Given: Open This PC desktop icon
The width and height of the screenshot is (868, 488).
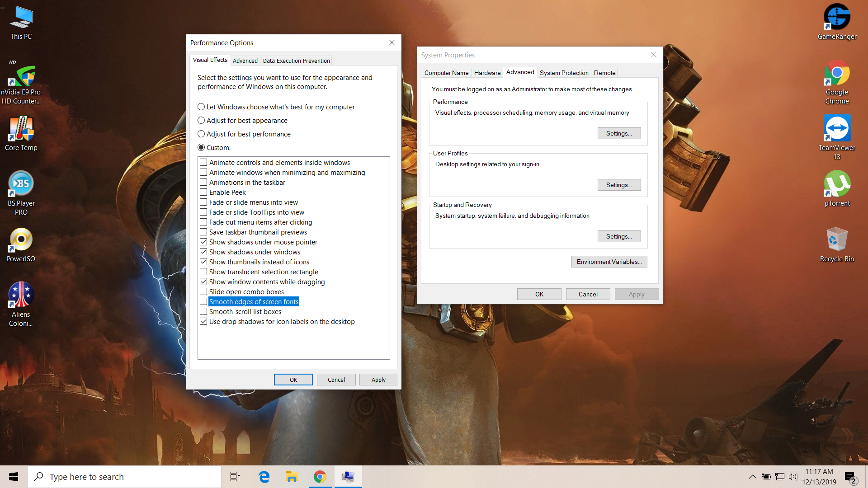Looking at the screenshot, I should 21,23.
